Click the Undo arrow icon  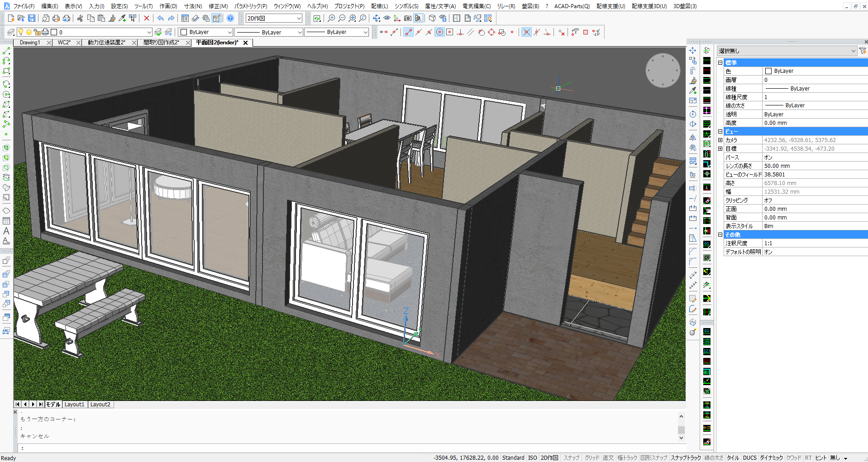click(x=160, y=18)
